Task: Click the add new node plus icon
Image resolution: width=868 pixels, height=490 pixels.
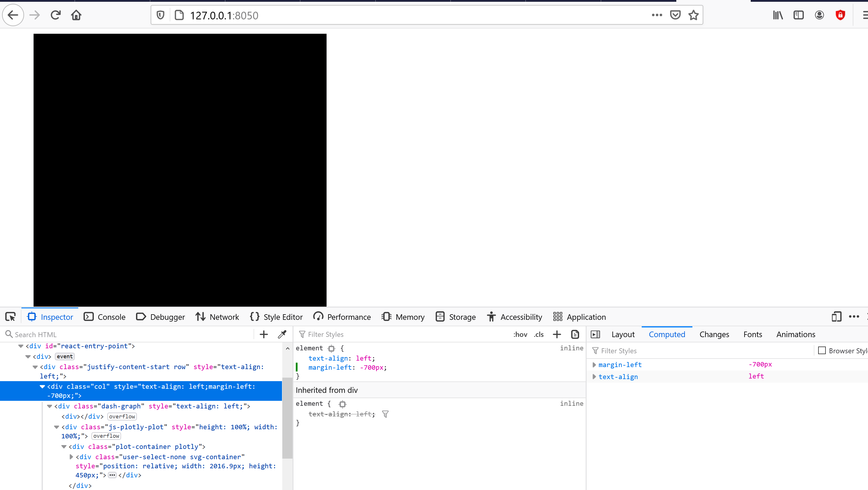Action: coord(264,334)
